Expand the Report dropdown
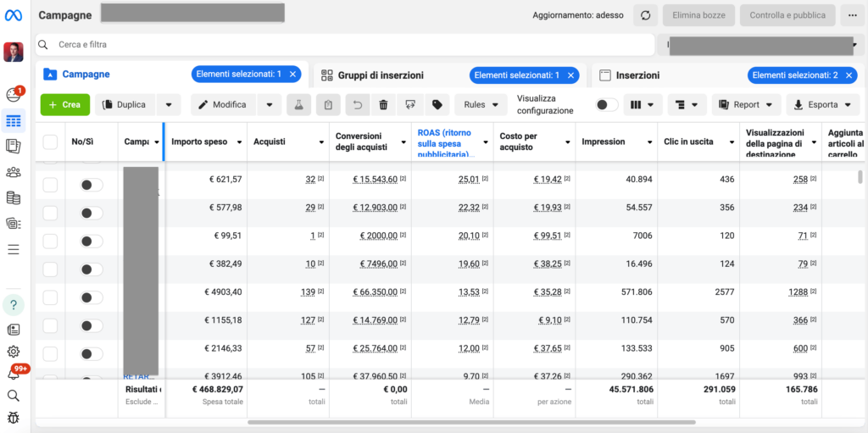868x433 pixels. (x=746, y=105)
